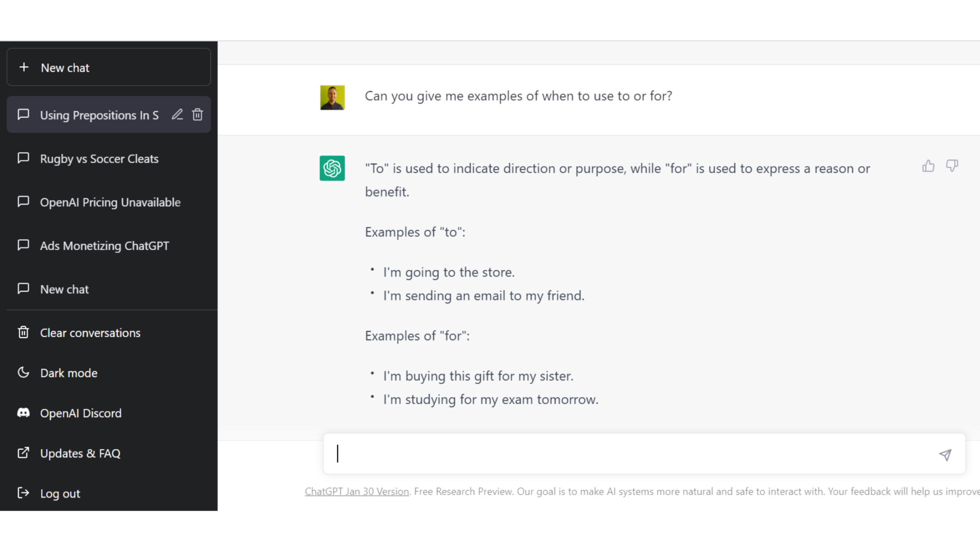Screen dimensions: 980x551
Task: Select the Ads Monetizing ChatGPT conversation
Action: pos(104,246)
